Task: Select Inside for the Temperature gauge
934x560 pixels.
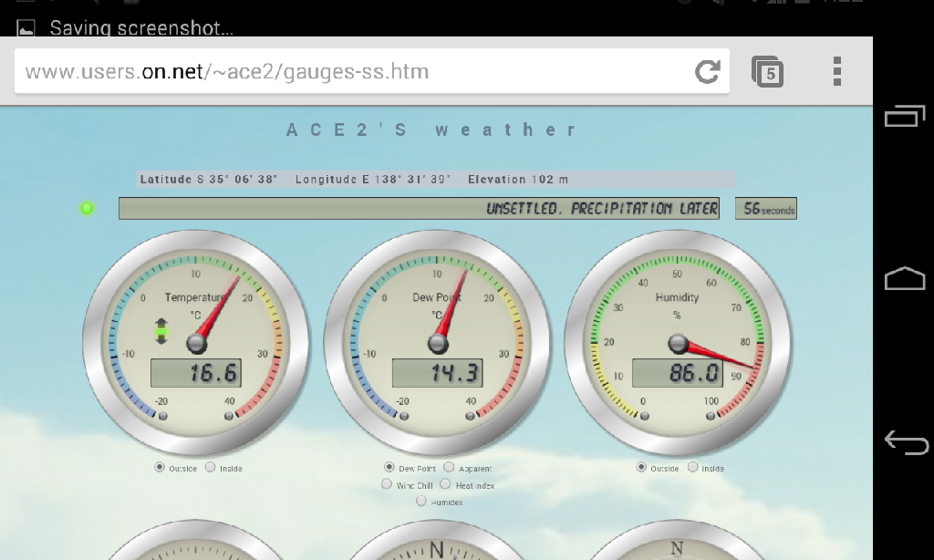Action: [211, 468]
